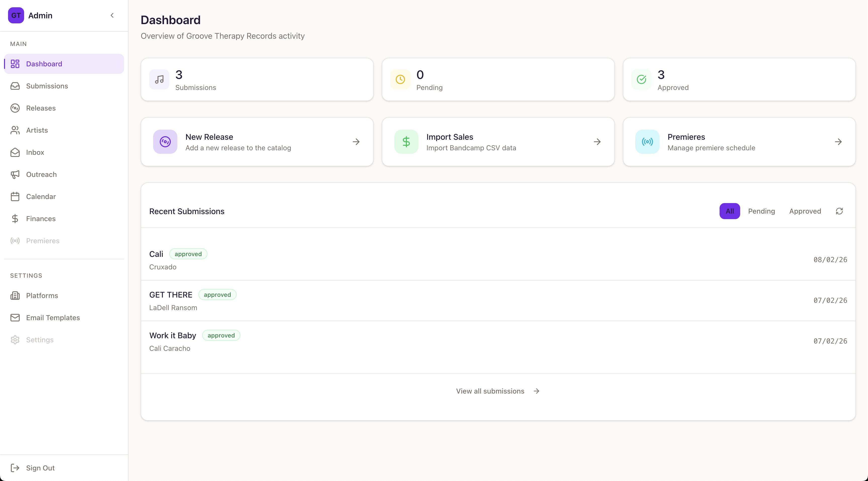The height and width of the screenshot is (481, 868).
Task: Open the Artists page via the people icon
Action: [15, 130]
